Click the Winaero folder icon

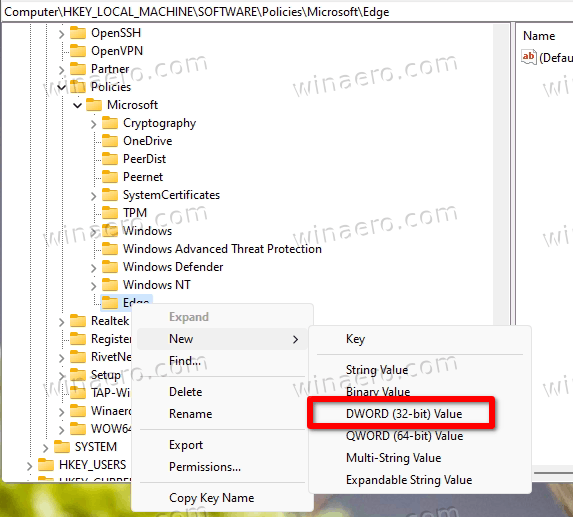click(x=78, y=410)
